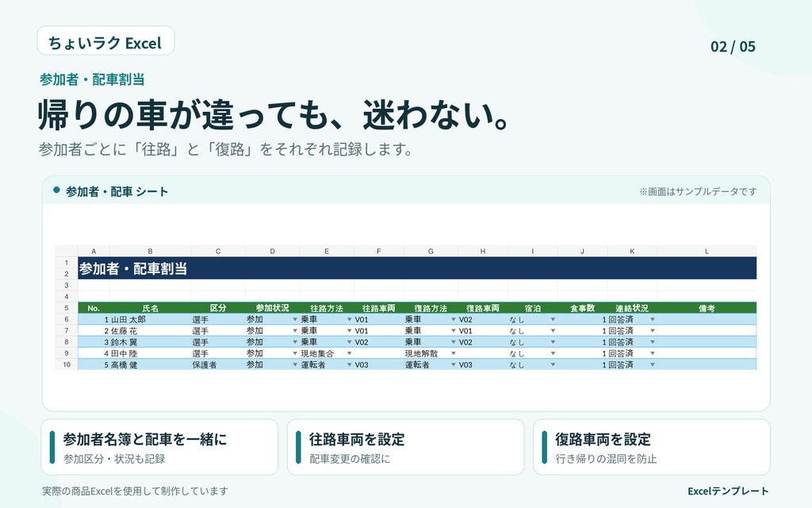Screen dimensions: 812x508
Task: Select column D header
Action: 273,252
